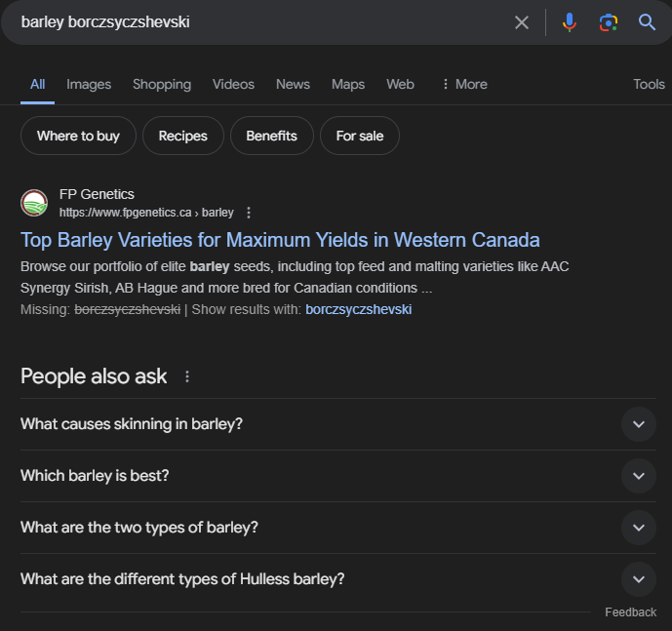Start voice search with the microphone icon

[570, 22]
